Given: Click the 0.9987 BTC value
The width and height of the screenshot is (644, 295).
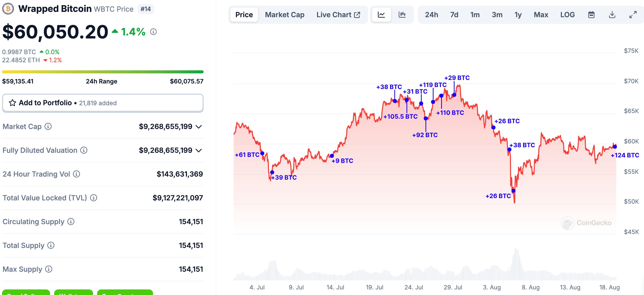Looking at the screenshot, I should point(19,52).
